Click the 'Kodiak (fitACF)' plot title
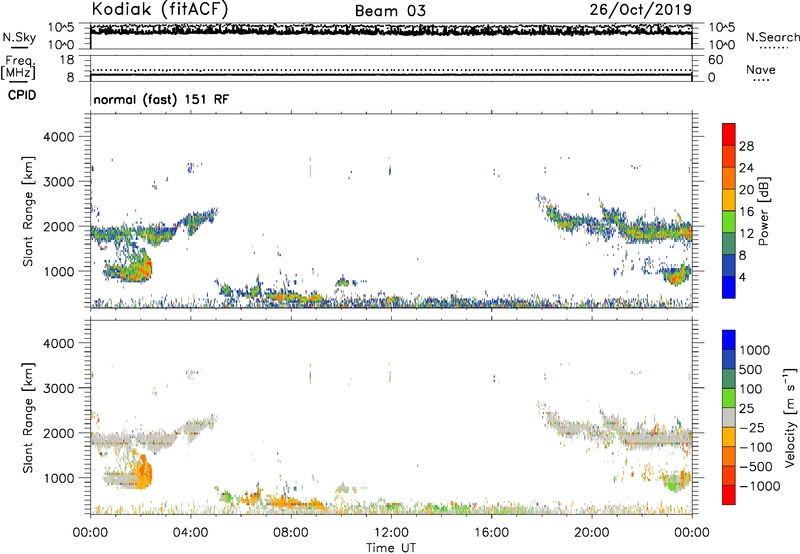This screenshot has height=554, width=800. click(x=160, y=10)
